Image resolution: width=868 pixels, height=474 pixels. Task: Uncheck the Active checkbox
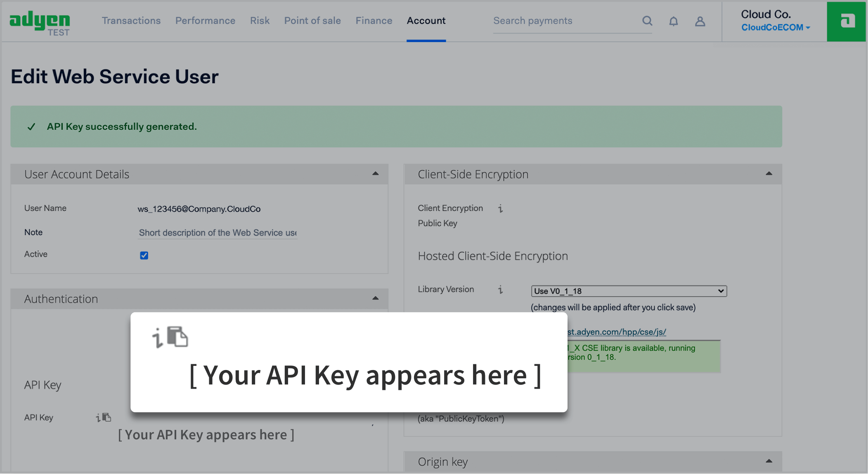point(144,255)
